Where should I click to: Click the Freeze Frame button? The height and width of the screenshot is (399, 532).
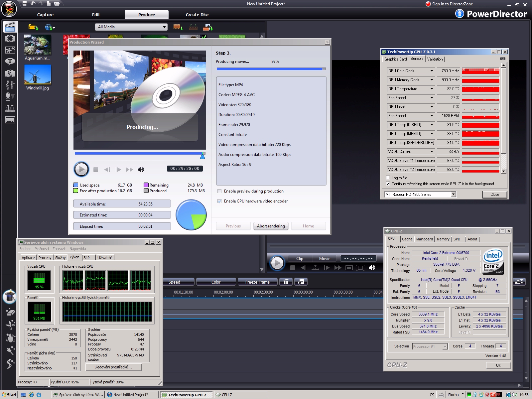click(257, 282)
